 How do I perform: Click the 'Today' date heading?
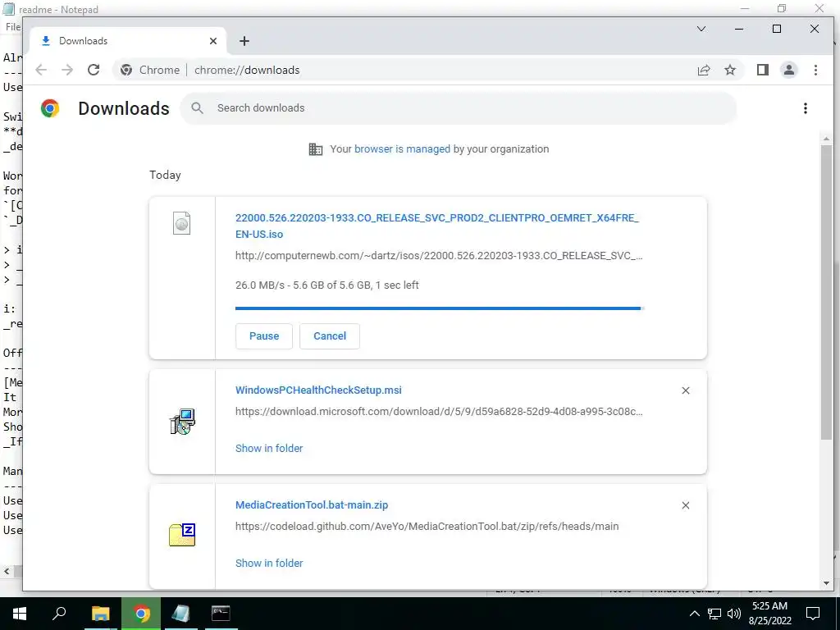pos(165,176)
